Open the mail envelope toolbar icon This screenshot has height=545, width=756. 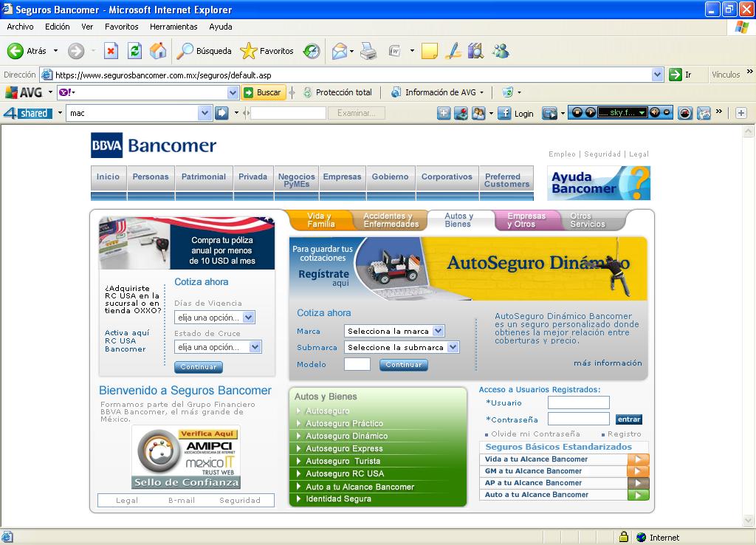click(340, 51)
